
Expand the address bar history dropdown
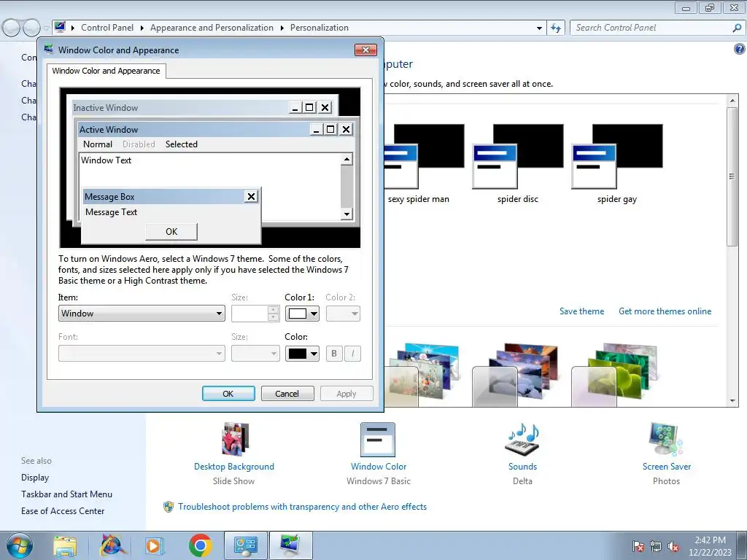pyautogui.click(x=539, y=28)
